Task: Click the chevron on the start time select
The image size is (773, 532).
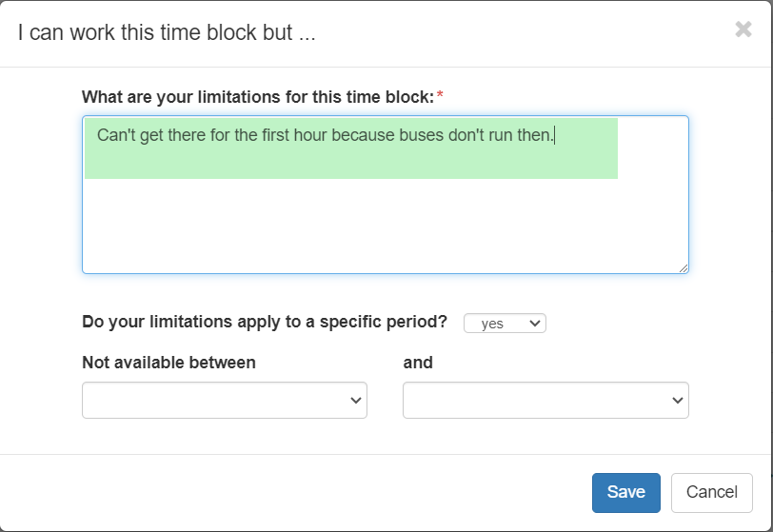Action: pyautogui.click(x=356, y=402)
